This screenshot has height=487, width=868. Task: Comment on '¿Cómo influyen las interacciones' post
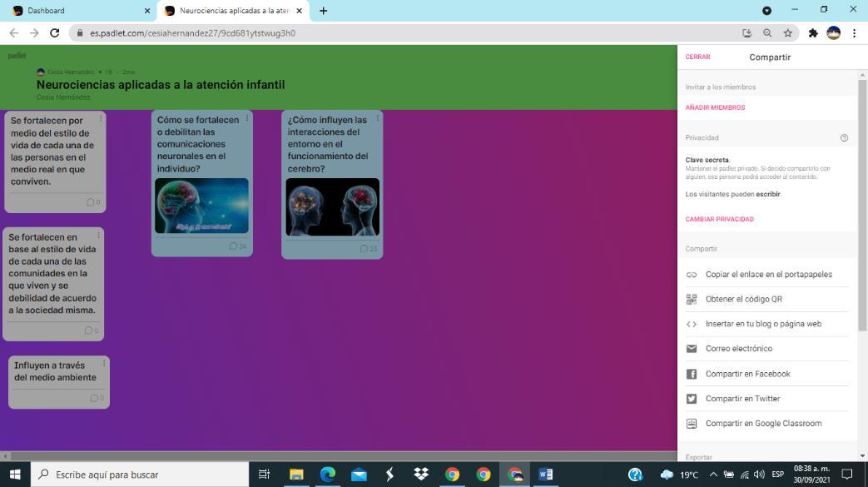pos(368,249)
